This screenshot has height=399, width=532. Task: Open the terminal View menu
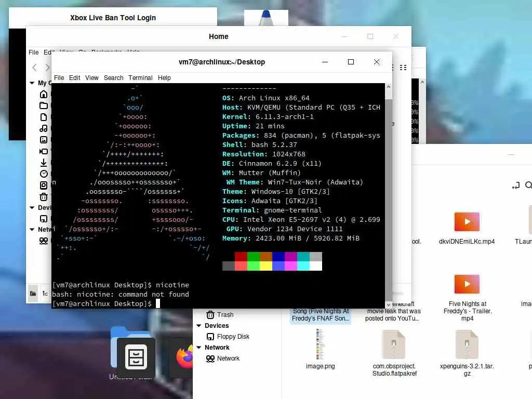point(91,78)
